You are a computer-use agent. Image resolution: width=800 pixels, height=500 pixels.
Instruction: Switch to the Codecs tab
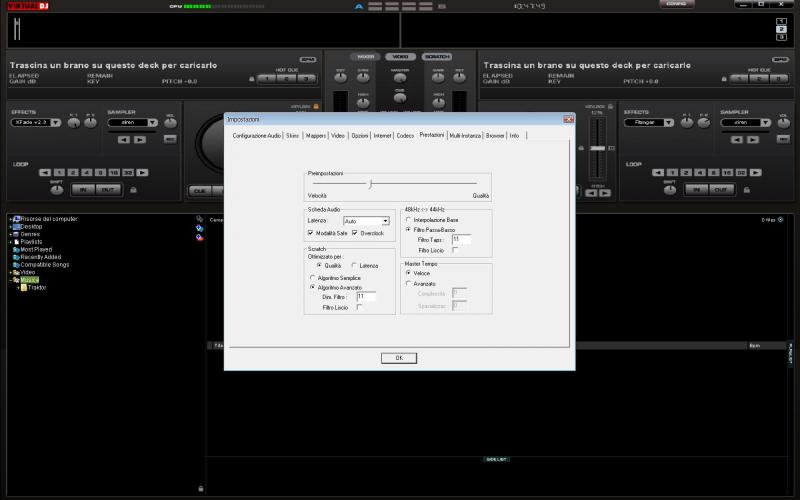pyautogui.click(x=405, y=136)
